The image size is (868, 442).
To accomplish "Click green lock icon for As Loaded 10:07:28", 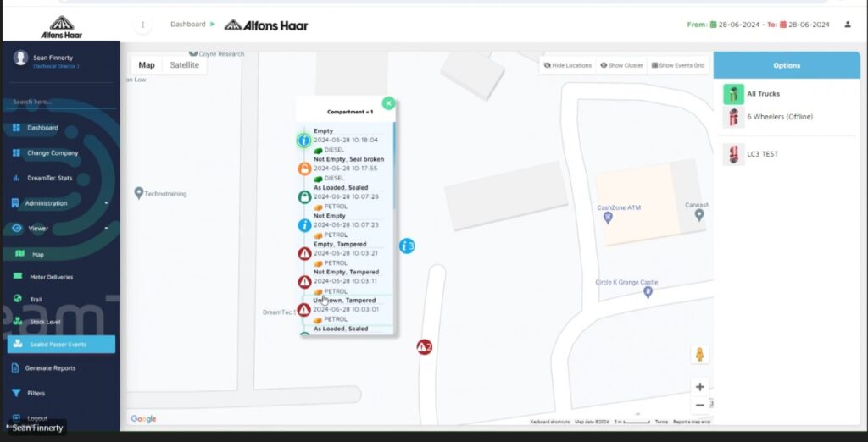I will coord(304,197).
